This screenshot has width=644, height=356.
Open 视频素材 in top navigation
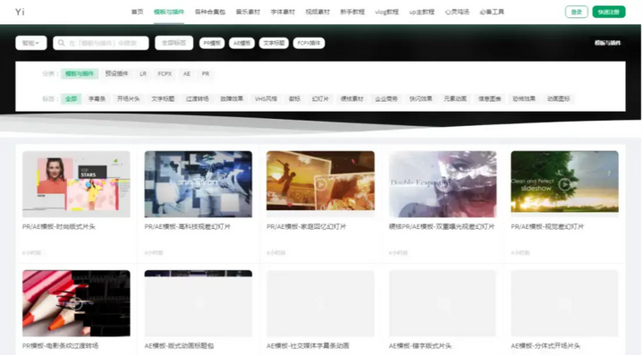click(x=318, y=12)
